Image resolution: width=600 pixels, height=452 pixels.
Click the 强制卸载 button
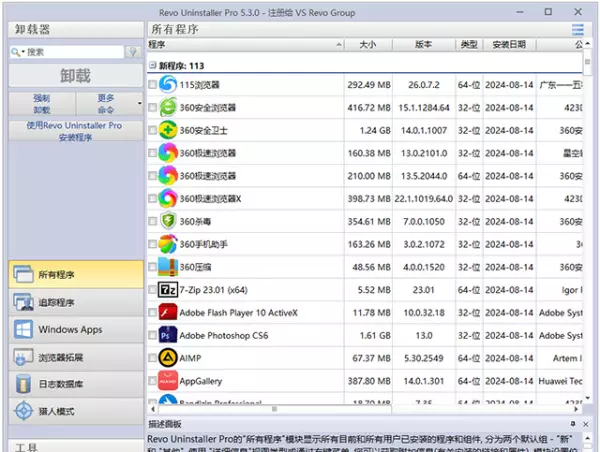(42, 104)
